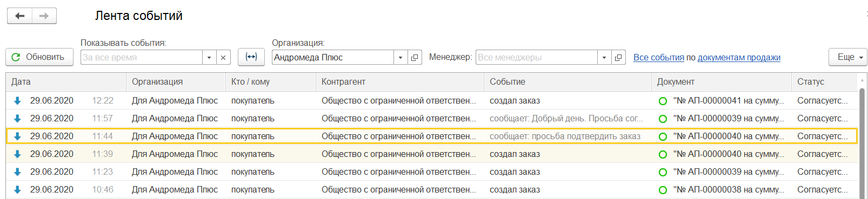Expand the event period dropdown
Image resolution: width=868 pixels, height=199 pixels.
209,57
